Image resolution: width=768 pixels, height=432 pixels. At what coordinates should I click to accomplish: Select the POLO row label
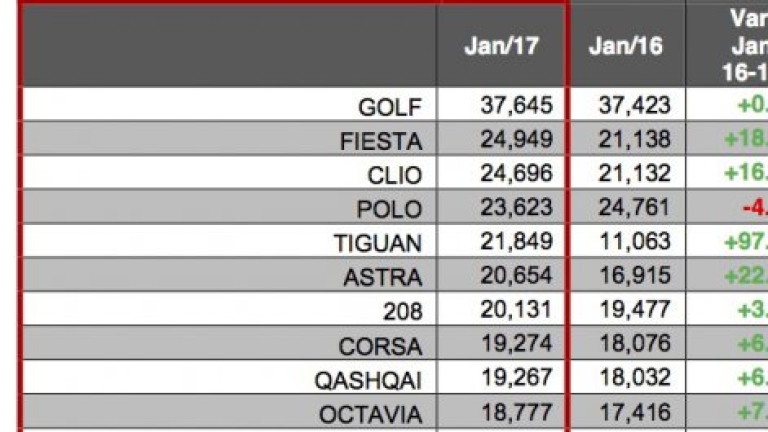click(391, 209)
